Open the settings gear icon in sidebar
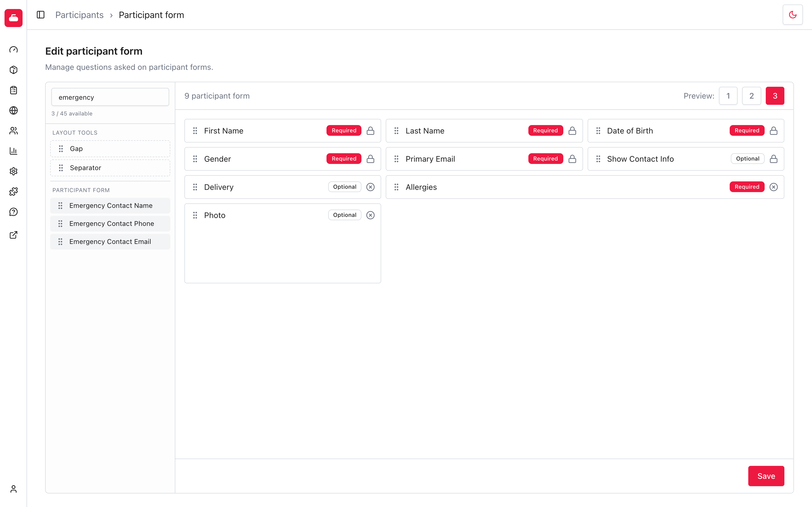Image resolution: width=812 pixels, height=507 pixels. point(14,171)
